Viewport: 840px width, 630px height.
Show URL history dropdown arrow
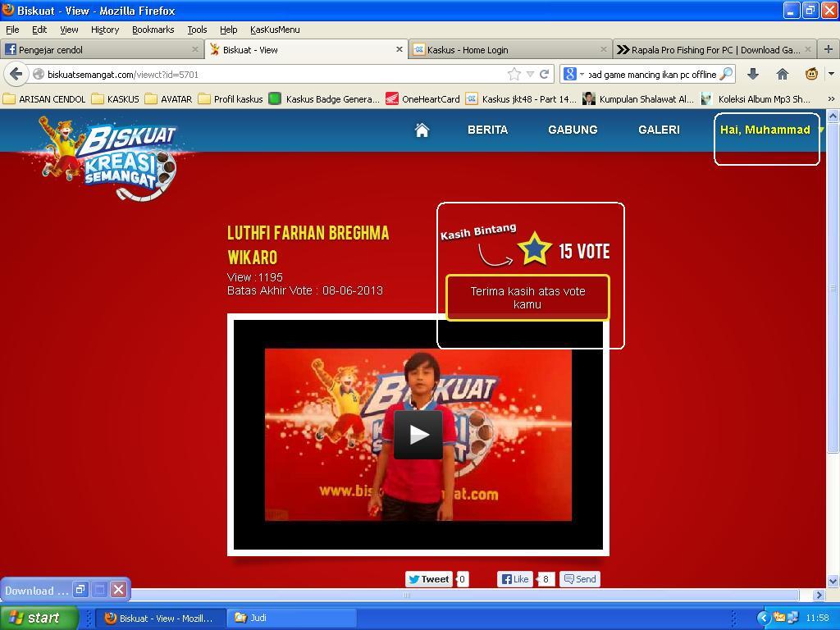pos(530,74)
